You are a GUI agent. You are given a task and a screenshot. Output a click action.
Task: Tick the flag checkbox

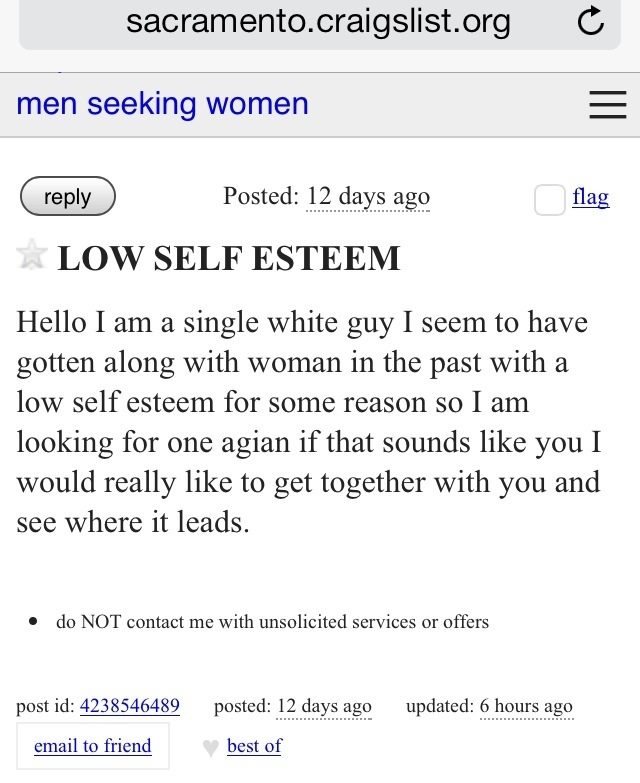coord(549,199)
